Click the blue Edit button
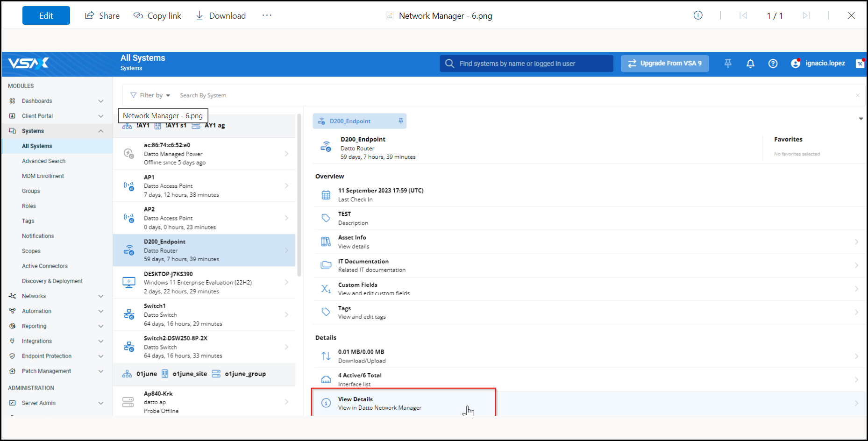This screenshot has height=441, width=868. pyautogui.click(x=46, y=15)
